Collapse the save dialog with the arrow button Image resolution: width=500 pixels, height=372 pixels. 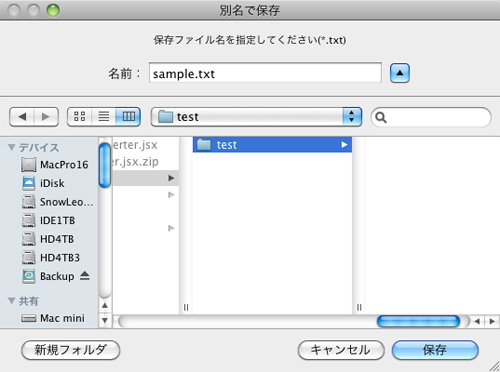[x=400, y=73]
